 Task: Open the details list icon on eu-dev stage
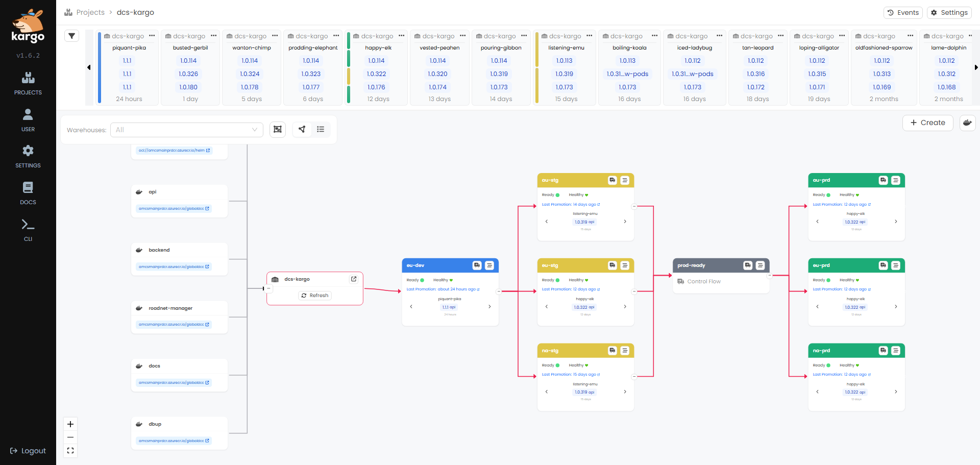coord(489,265)
